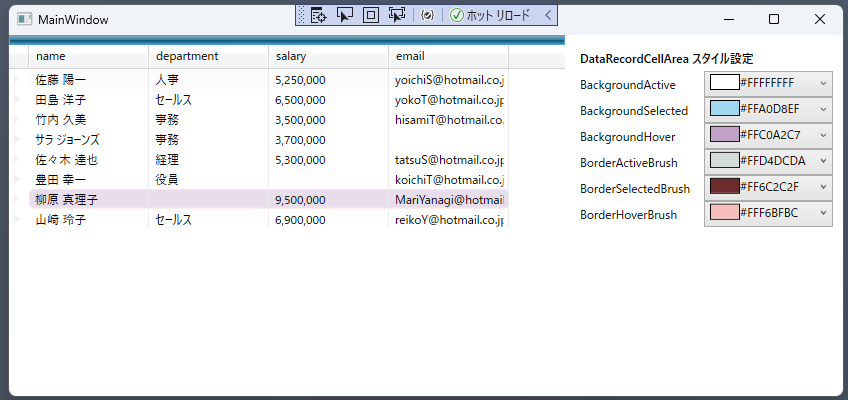Select the 佐々木 達也 name cell
The height and width of the screenshot is (400, 848).
pos(89,160)
